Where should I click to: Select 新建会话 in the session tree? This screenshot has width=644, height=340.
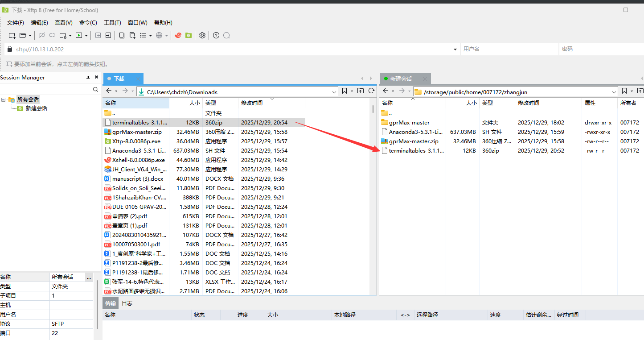coord(36,108)
